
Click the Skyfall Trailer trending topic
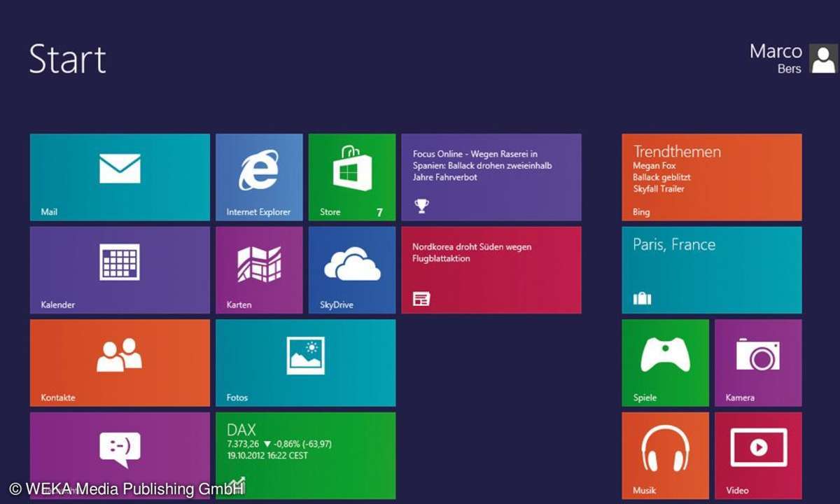(659, 189)
